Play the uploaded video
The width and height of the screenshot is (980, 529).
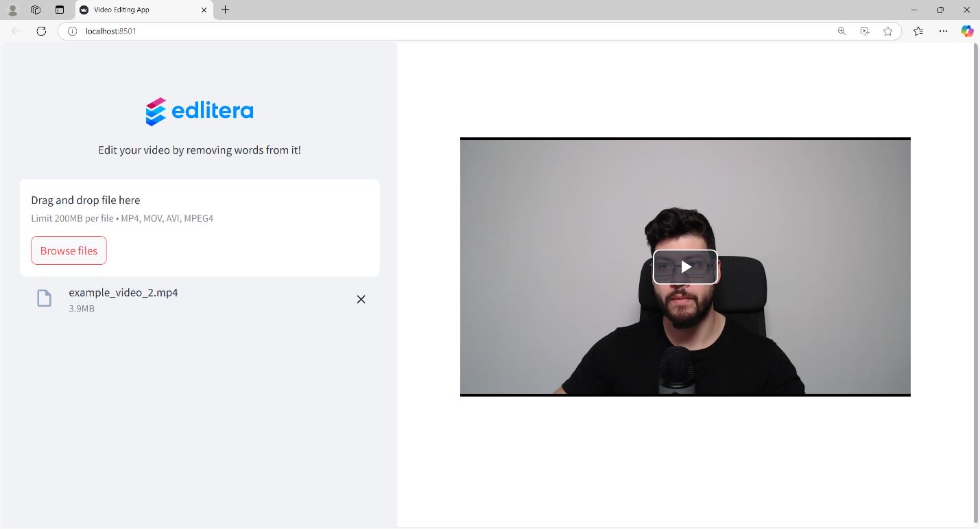685,267
